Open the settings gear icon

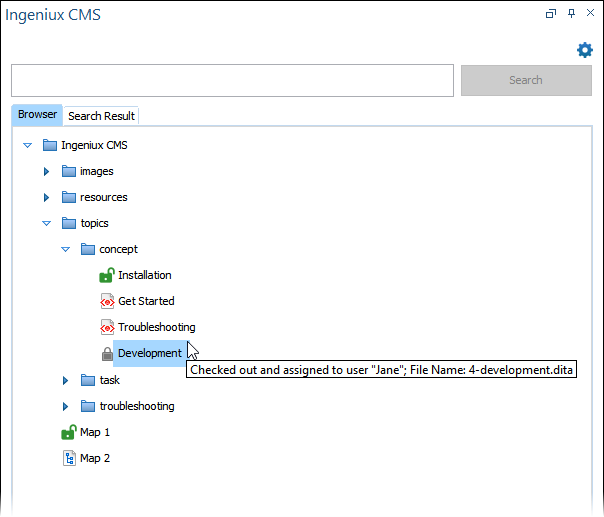(x=584, y=50)
